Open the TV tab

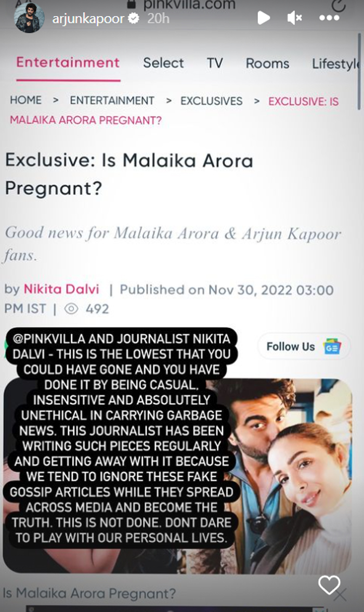(215, 63)
